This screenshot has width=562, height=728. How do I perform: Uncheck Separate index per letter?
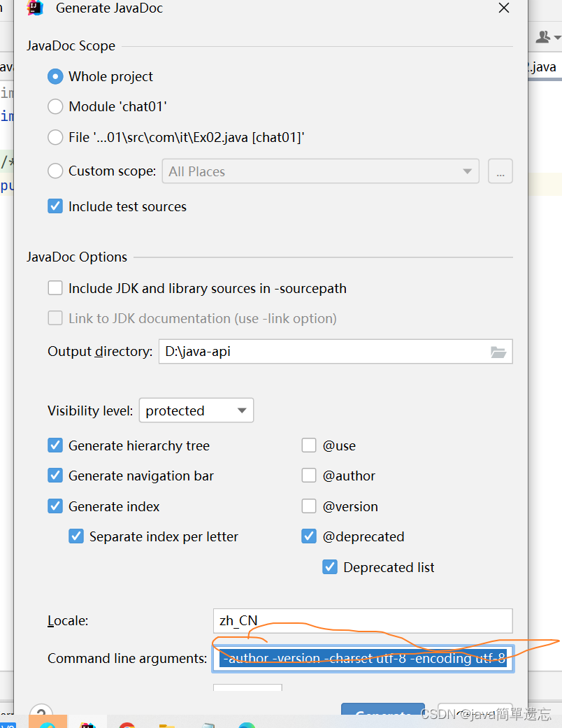[x=76, y=536]
